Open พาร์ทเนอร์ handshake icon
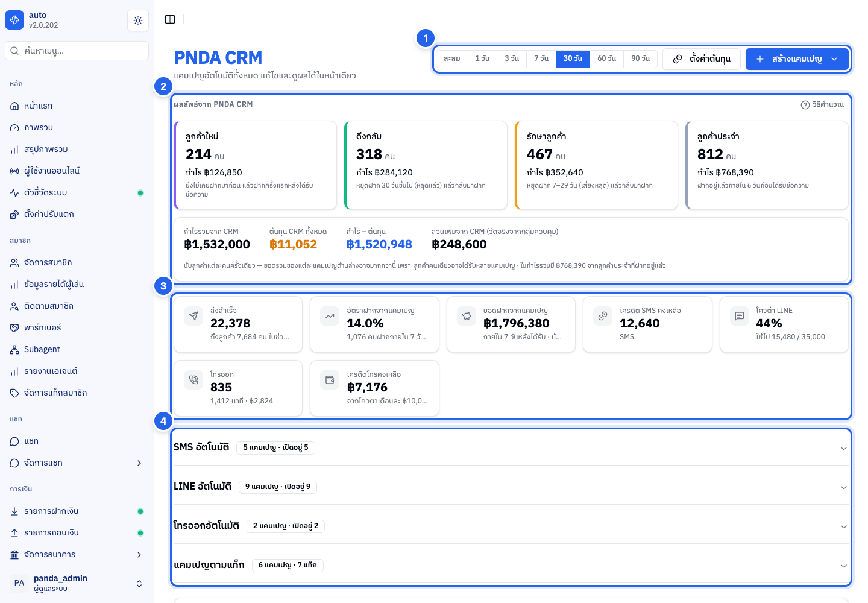This screenshot has width=868, height=603. (14, 328)
